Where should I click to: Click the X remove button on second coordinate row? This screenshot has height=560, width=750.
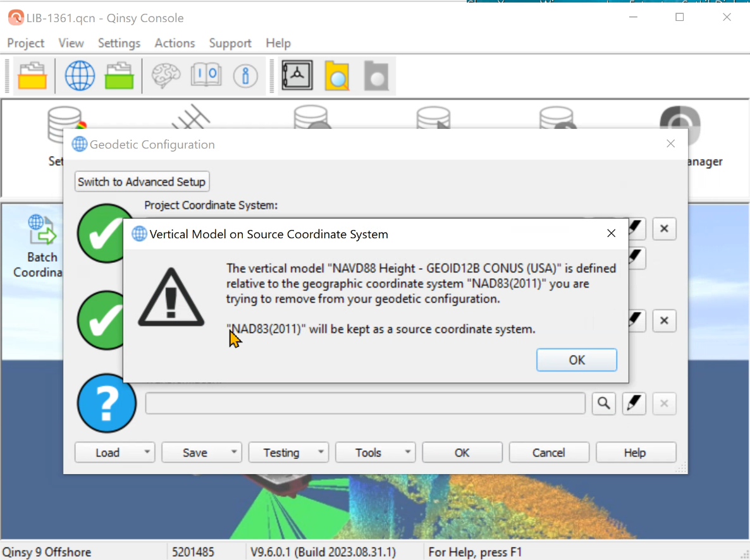coord(664,320)
